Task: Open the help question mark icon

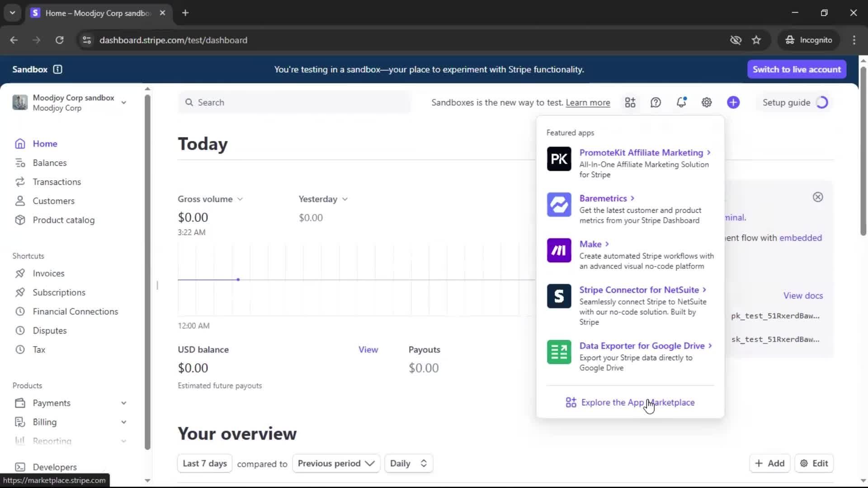Action: point(656,103)
